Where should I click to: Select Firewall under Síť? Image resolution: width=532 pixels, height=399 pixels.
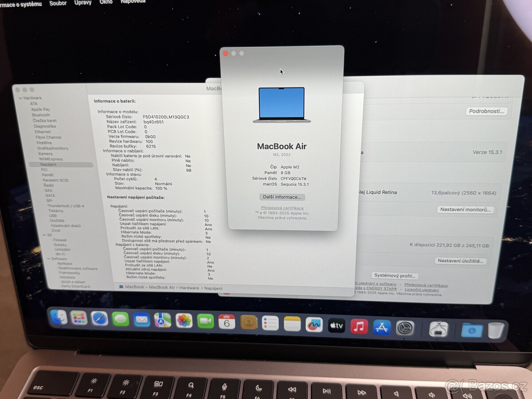coord(60,240)
